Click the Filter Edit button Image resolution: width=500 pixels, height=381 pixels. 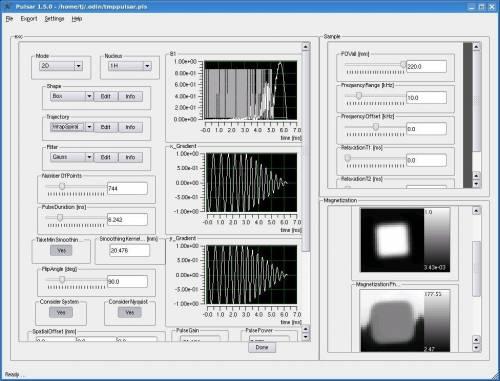(106, 157)
